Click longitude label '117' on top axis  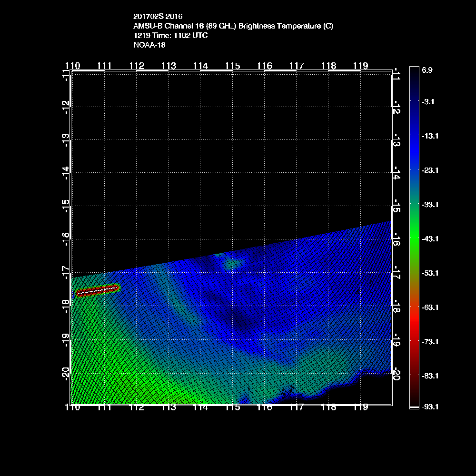(x=296, y=66)
